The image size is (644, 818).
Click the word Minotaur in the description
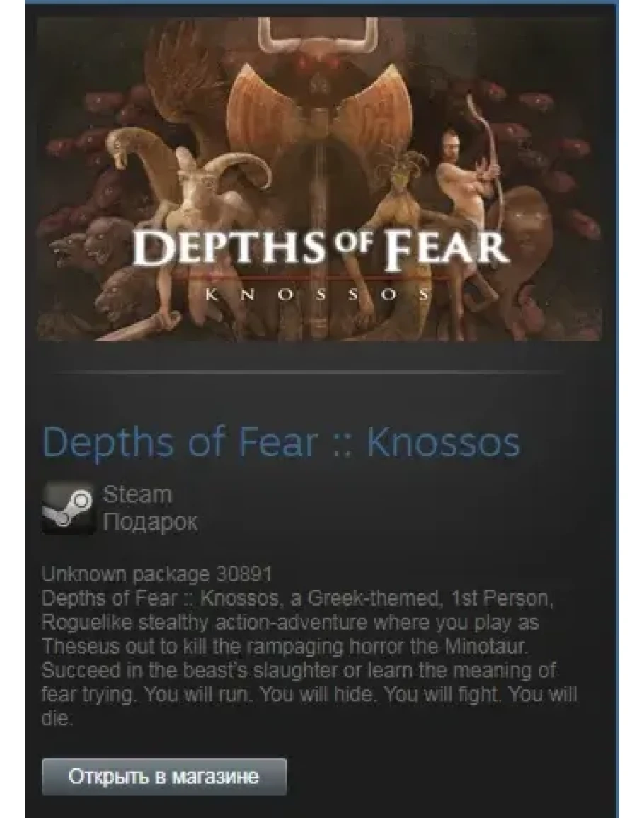[x=485, y=647]
